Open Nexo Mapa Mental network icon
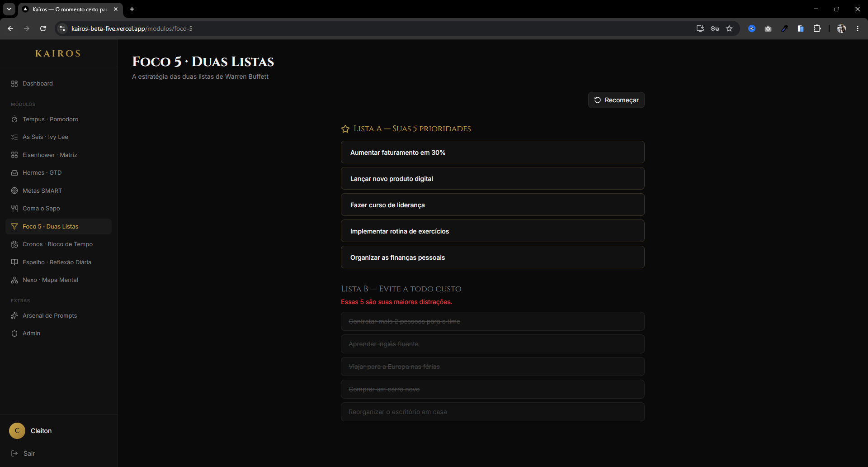This screenshot has height=467, width=868. (x=14, y=280)
